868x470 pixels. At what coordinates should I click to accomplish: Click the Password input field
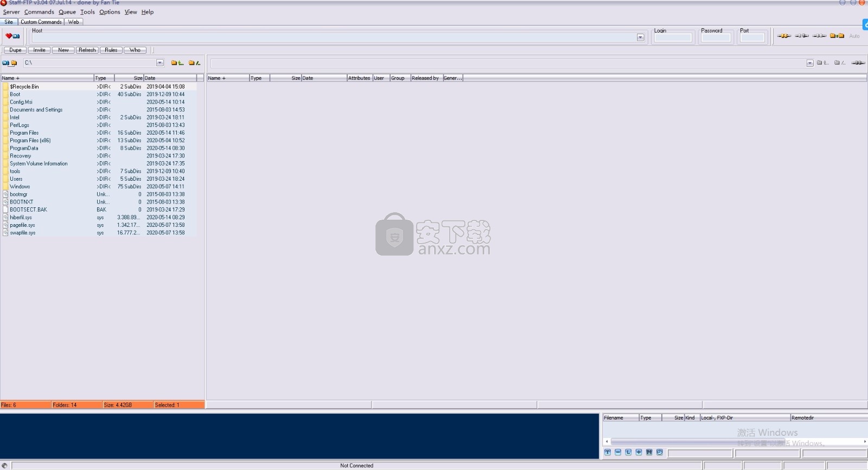tap(716, 37)
